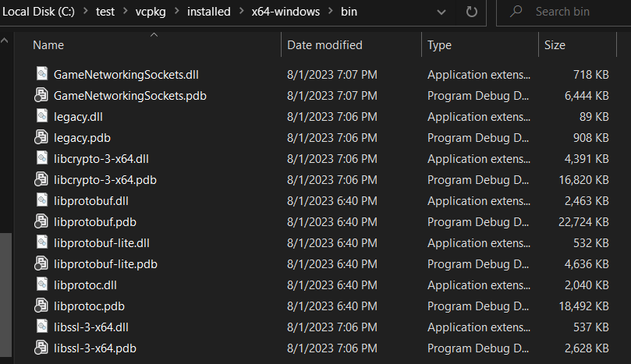Screen dimensions: 631x364
Task: Sort files by the Name column
Action: [48, 45]
